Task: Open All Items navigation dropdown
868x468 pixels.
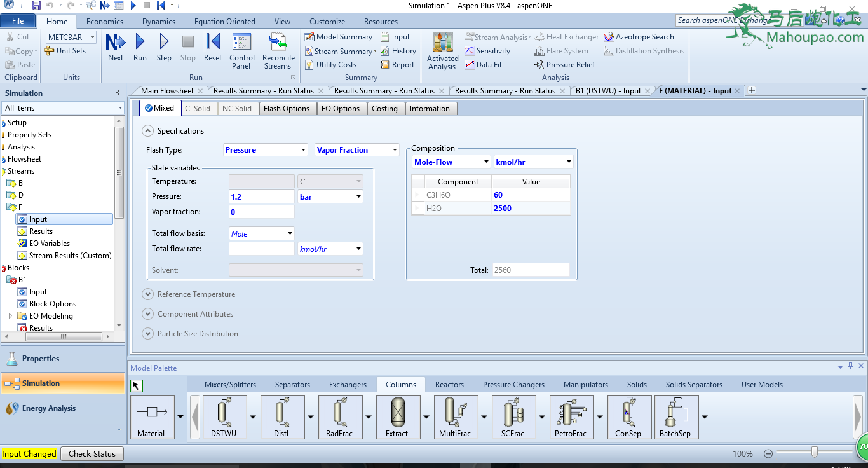Action: 120,108
